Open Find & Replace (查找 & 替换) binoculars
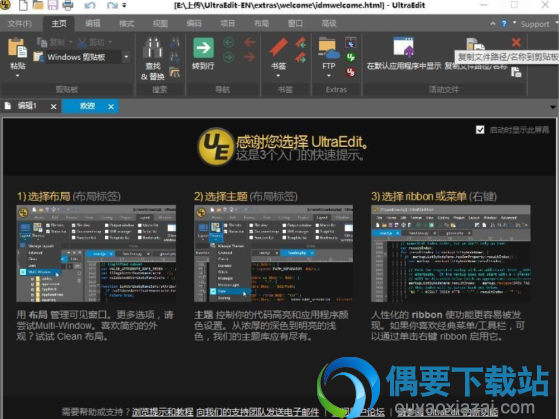Screen dimensions: 560x419 (153, 48)
